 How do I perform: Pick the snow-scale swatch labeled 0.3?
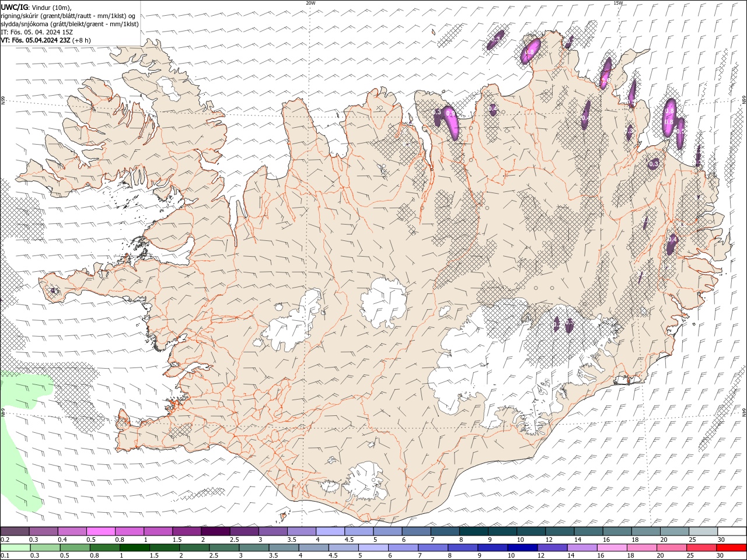pos(44,531)
